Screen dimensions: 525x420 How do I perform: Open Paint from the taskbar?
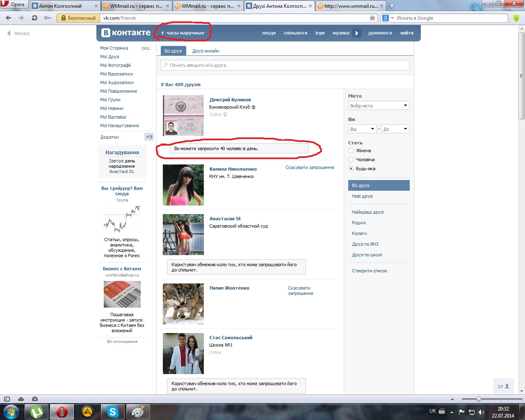(x=137, y=411)
